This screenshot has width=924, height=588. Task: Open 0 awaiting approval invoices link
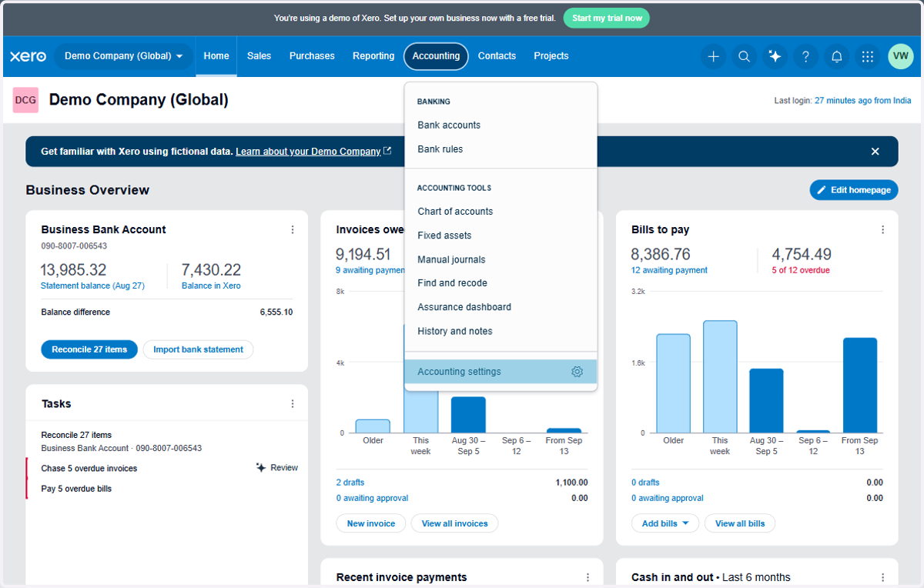(373, 498)
